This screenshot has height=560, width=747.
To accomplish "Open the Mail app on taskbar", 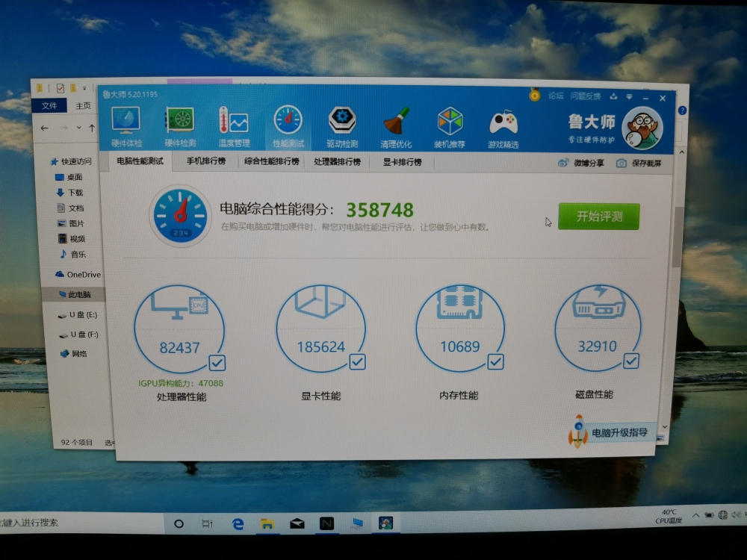I will point(297,524).
